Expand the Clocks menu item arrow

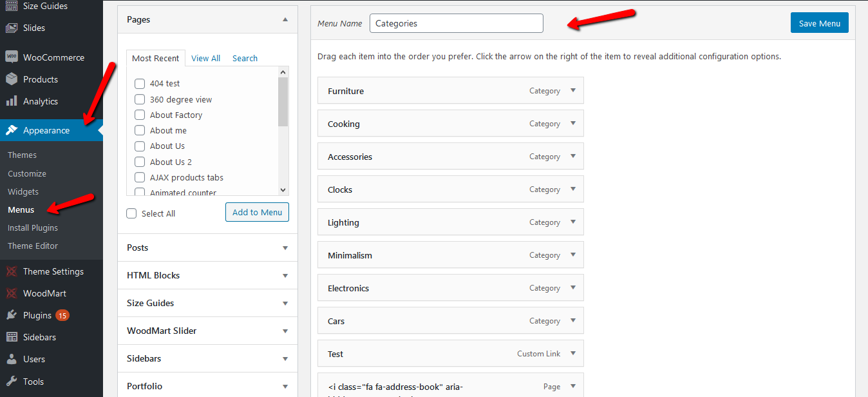pos(573,189)
